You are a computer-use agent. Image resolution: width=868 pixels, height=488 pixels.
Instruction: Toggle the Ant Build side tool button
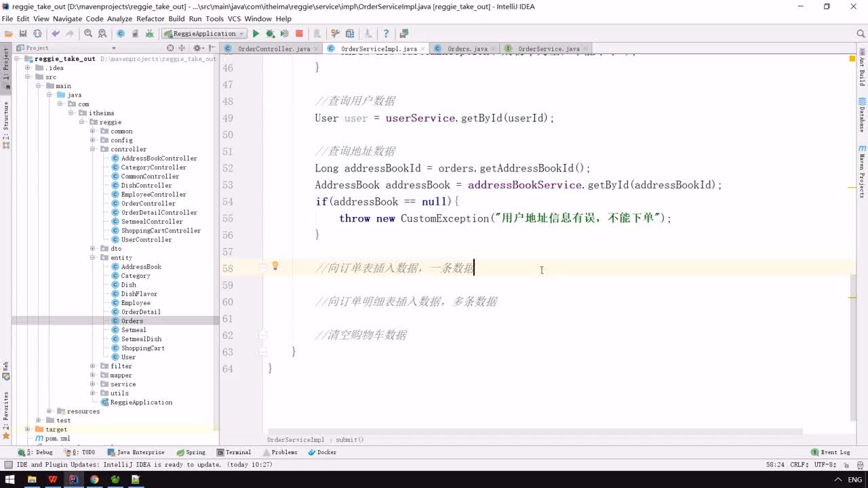pyautogui.click(x=862, y=68)
